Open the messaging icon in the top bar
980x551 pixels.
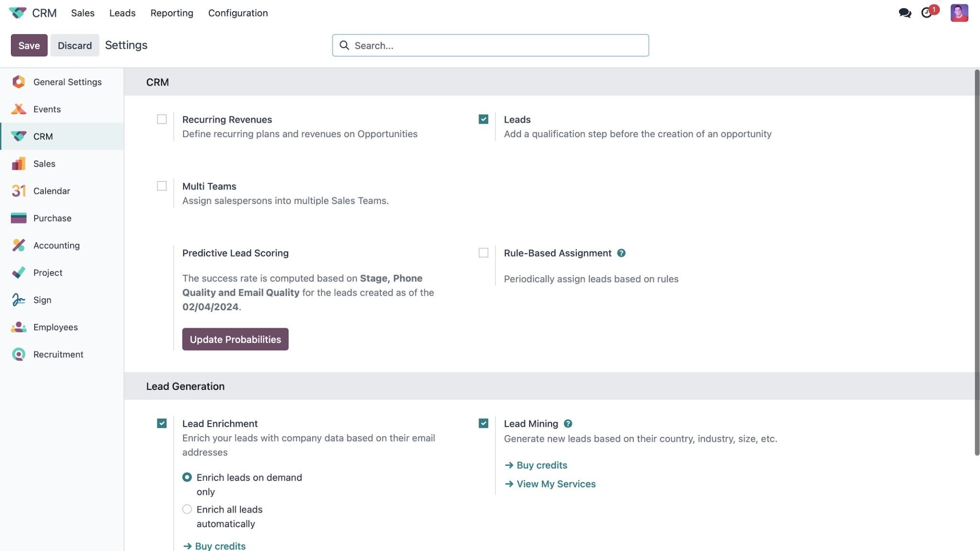[x=904, y=13]
